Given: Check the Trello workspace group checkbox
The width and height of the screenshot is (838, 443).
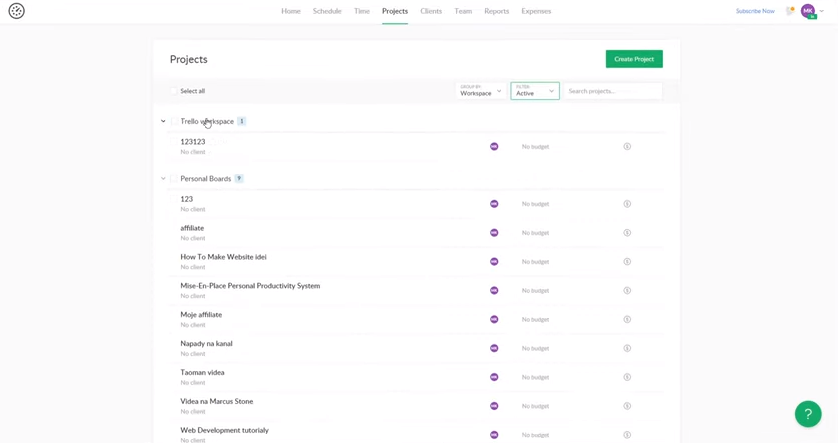Looking at the screenshot, I should click(174, 122).
